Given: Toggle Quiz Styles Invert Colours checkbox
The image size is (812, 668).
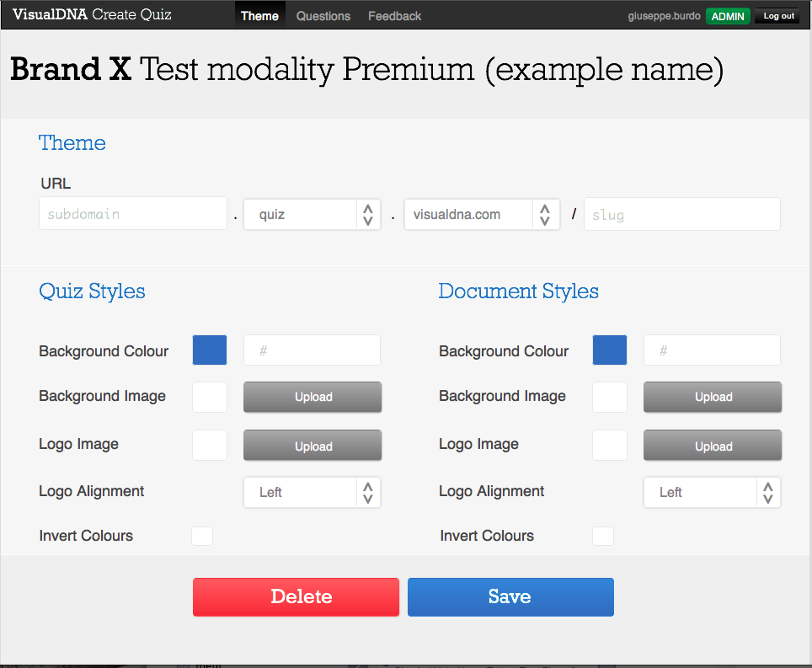Looking at the screenshot, I should point(202,536).
